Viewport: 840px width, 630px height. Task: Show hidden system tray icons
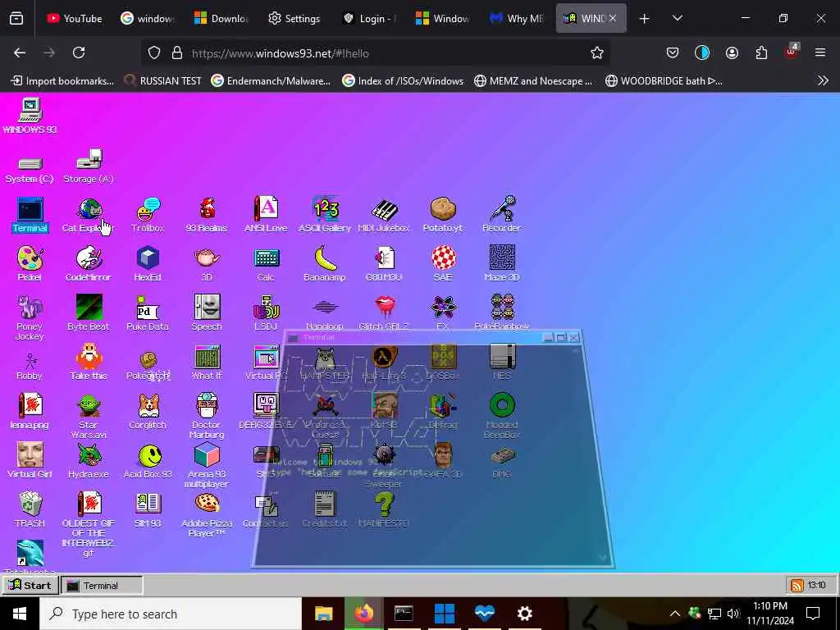(674, 614)
